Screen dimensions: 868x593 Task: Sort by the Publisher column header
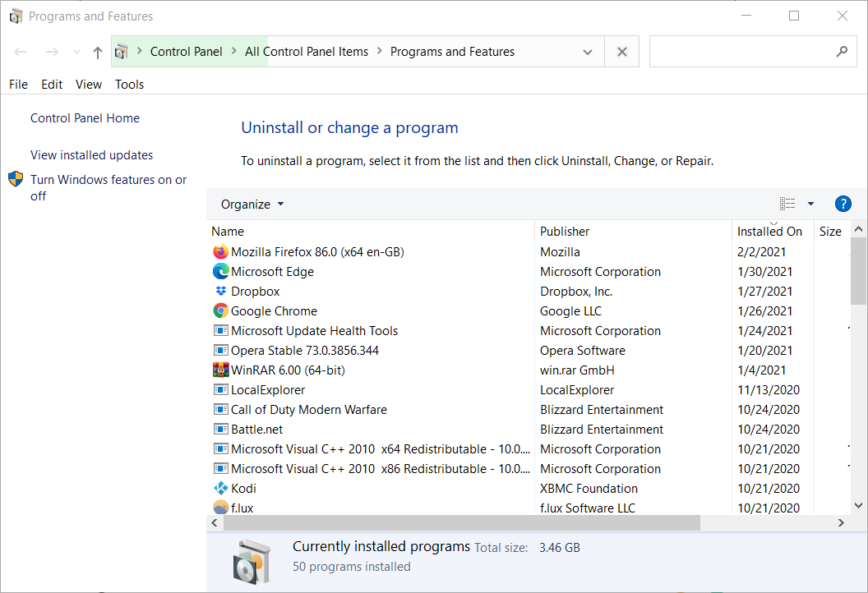633,232
